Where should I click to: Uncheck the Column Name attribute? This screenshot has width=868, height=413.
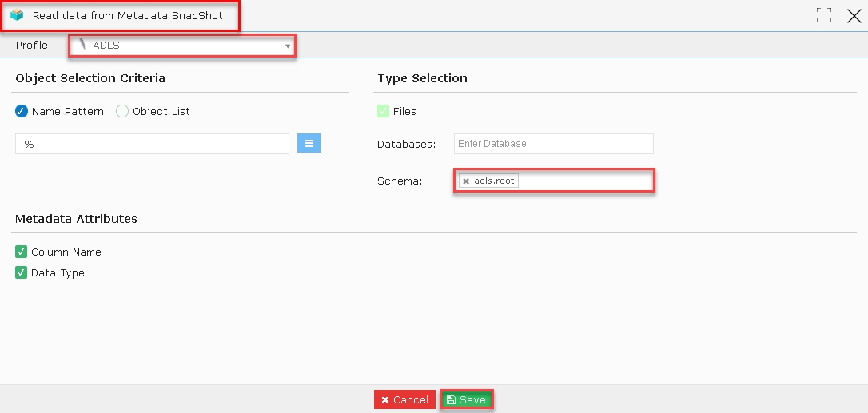coord(21,252)
